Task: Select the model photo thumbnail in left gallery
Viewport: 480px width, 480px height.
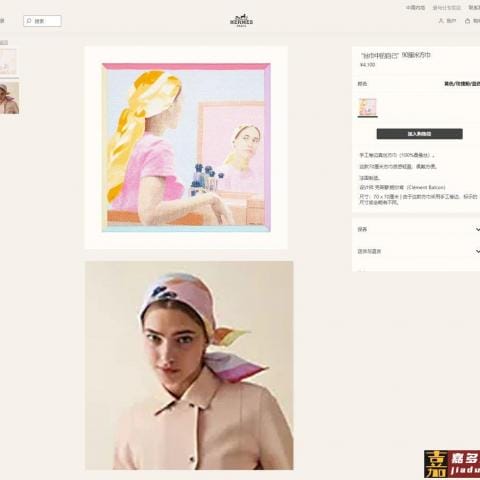Action: pos(9,98)
